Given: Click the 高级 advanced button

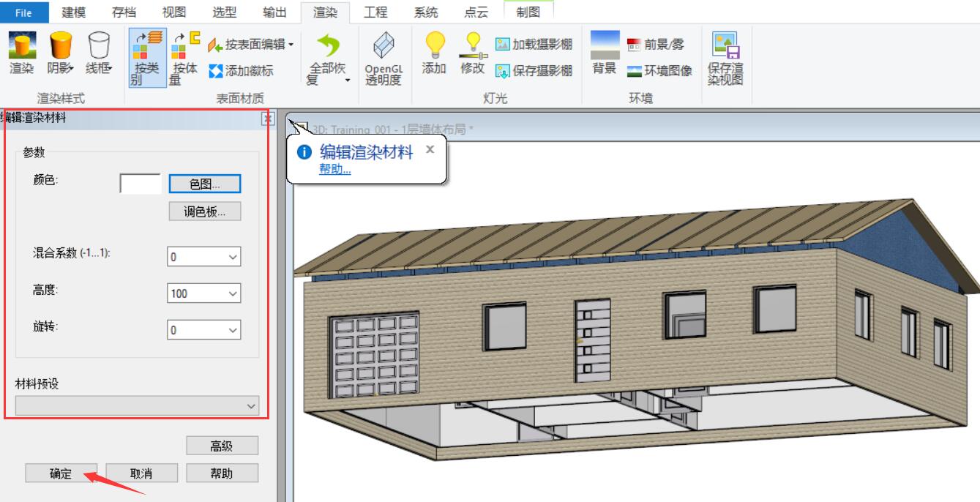Looking at the screenshot, I should pyautogui.click(x=222, y=446).
